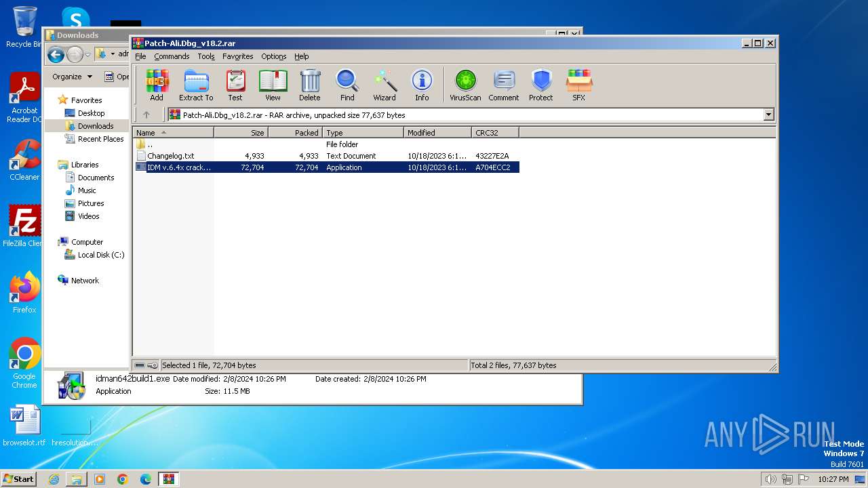Expand the archive path dropdown
Screen dimensions: 868x488
[x=768, y=115]
